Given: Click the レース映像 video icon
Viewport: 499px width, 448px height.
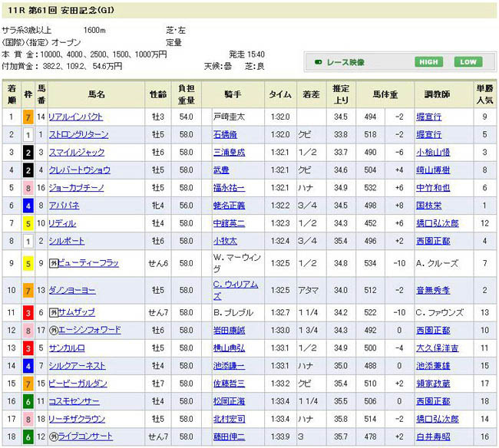Looking at the screenshot, I should [319, 62].
